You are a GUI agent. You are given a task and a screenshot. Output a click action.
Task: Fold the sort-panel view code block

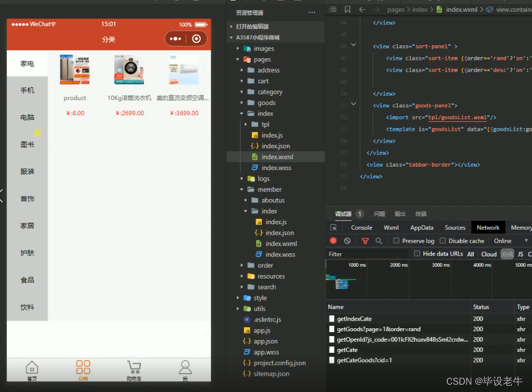pyautogui.click(x=353, y=45)
